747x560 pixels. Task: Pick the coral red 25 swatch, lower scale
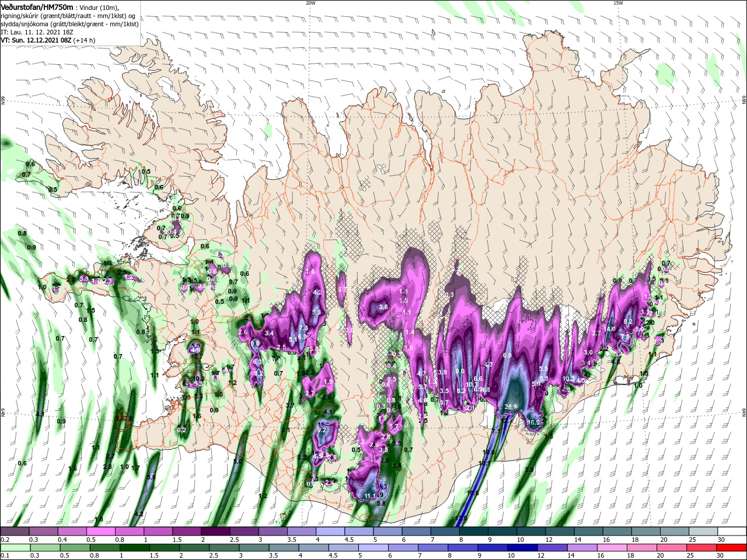click(702, 548)
